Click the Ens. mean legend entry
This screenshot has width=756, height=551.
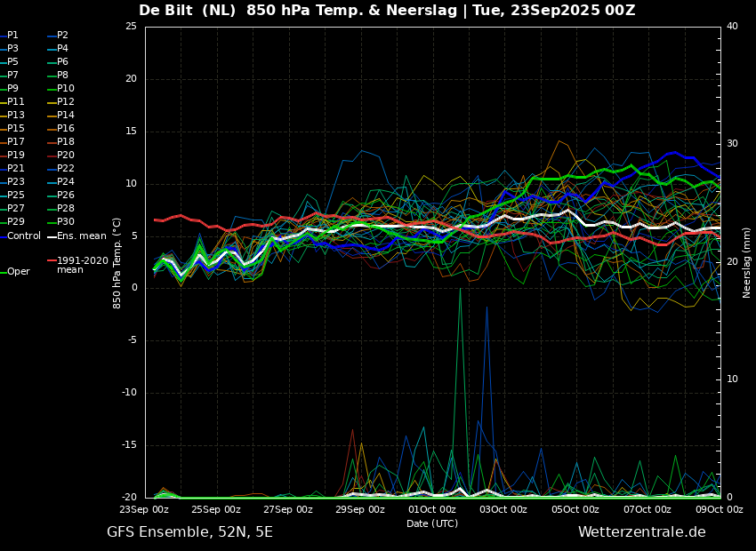coord(76,236)
